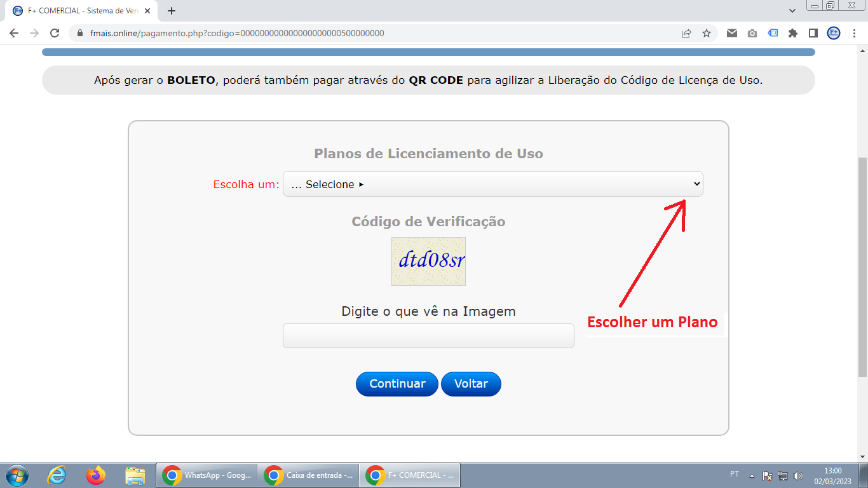
Task: Click the Voltar button
Action: [x=471, y=384]
